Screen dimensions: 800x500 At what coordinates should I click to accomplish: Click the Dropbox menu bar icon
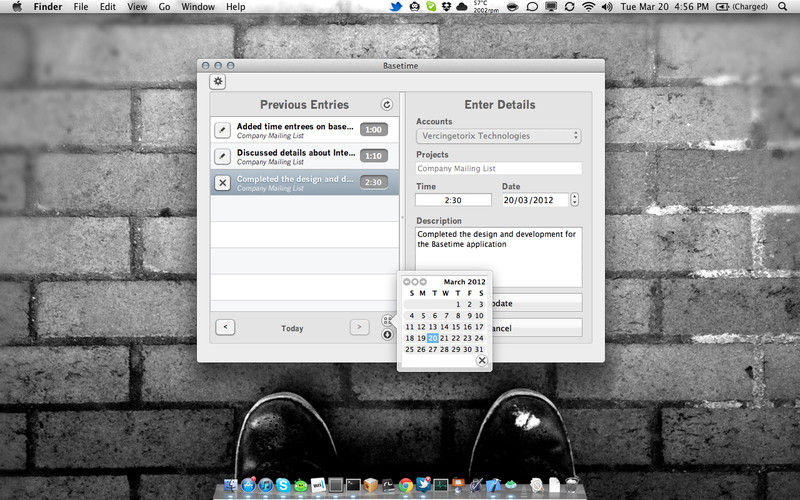[x=446, y=7]
